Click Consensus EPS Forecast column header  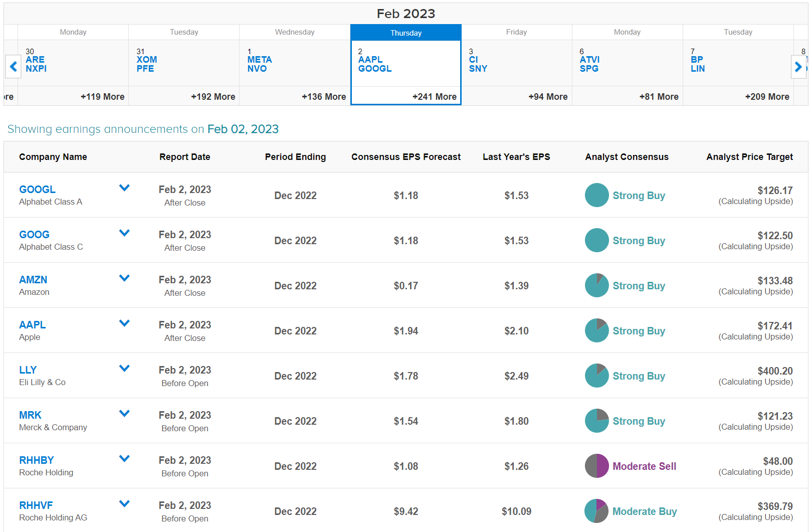[x=406, y=157]
